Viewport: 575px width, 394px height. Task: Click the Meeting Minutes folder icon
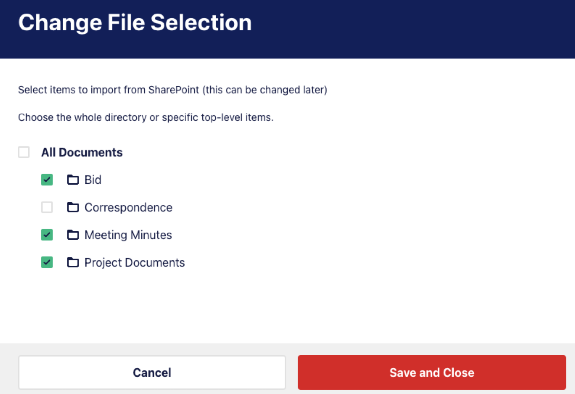point(73,235)
